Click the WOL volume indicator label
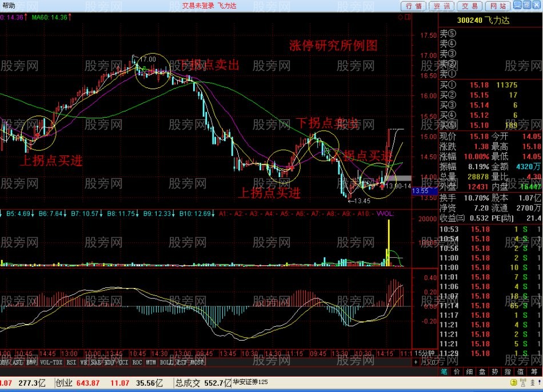This screenshot has width=543, height=392. (385, 214)
